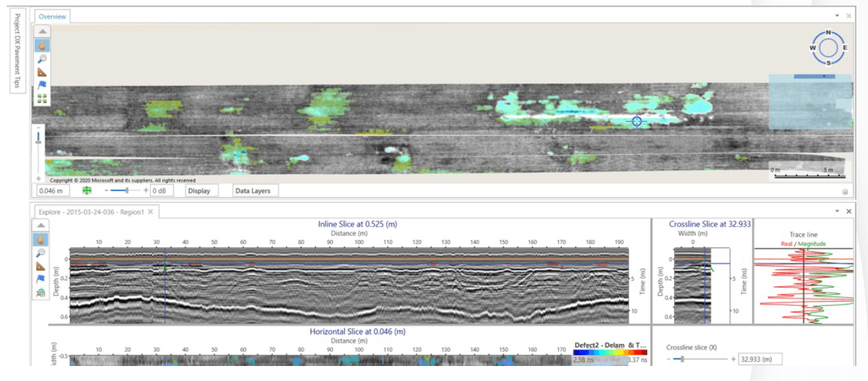Open the Project DX Pavement Tips side tab
The width and height of the screenshot is (868, 381).
[x=17, y=51]
